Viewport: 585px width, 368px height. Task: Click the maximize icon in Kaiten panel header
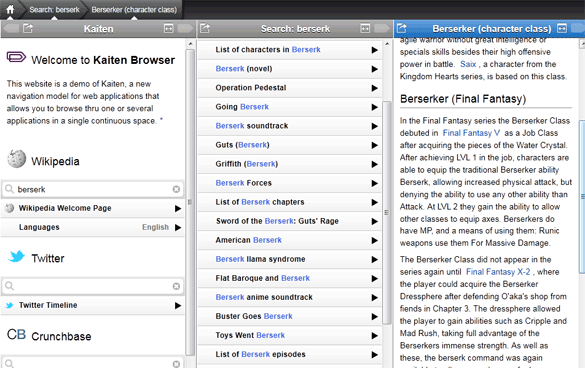169,28
